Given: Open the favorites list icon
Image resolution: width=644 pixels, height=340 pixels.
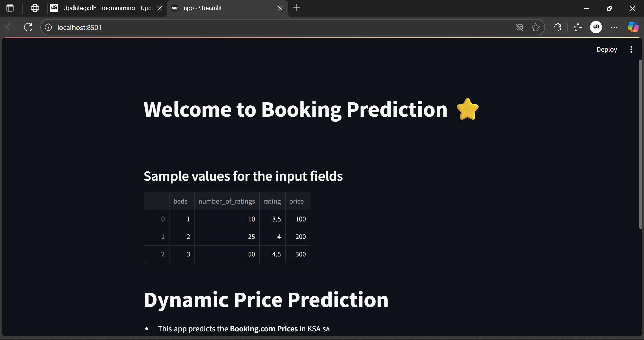Looking at the screenshot, I should click(x=578, y=27).
